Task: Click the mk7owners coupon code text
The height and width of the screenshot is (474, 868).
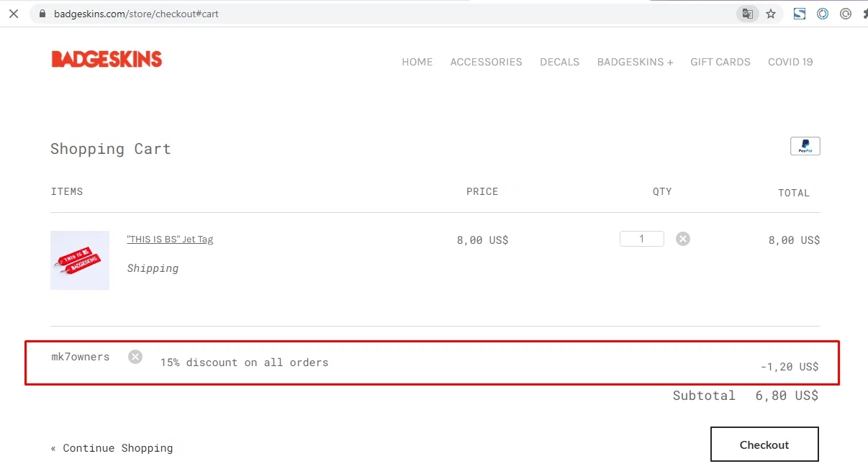Action: click(x=81, y=357)
